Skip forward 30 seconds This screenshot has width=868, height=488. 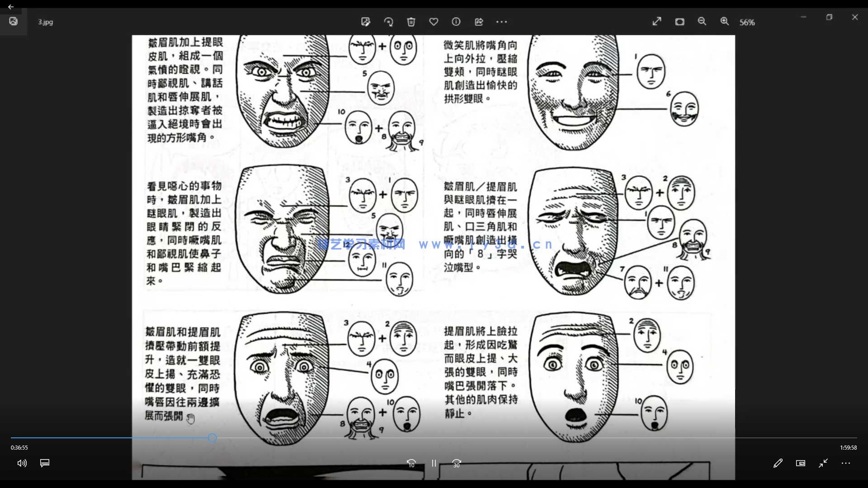[456, 463]
